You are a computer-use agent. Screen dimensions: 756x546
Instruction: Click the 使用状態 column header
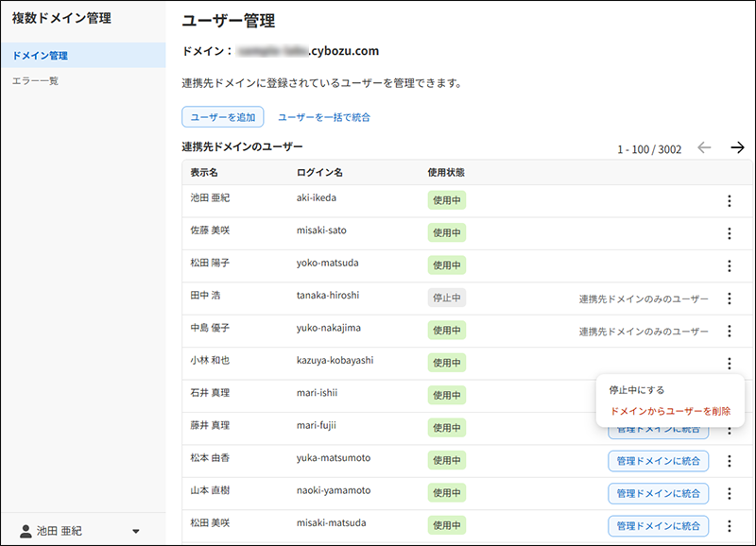coord(446,173)
